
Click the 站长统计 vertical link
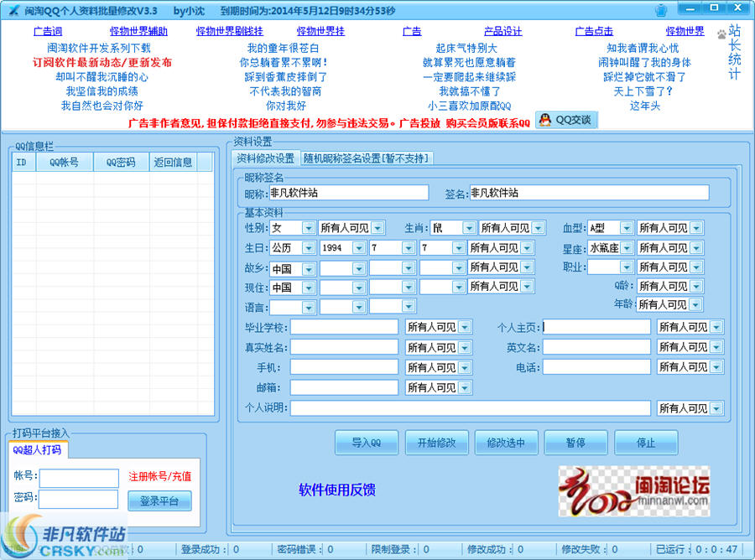click(734, 52)
